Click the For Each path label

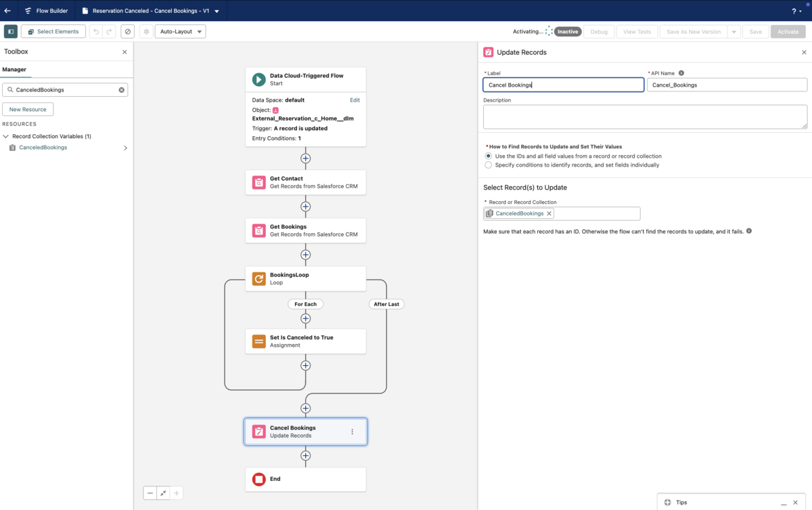305,304
